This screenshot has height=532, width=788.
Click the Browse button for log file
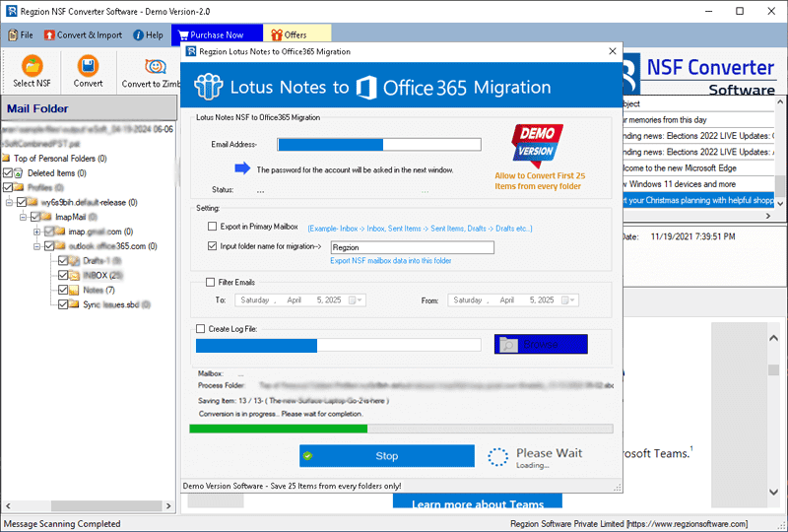pos(541,345)
